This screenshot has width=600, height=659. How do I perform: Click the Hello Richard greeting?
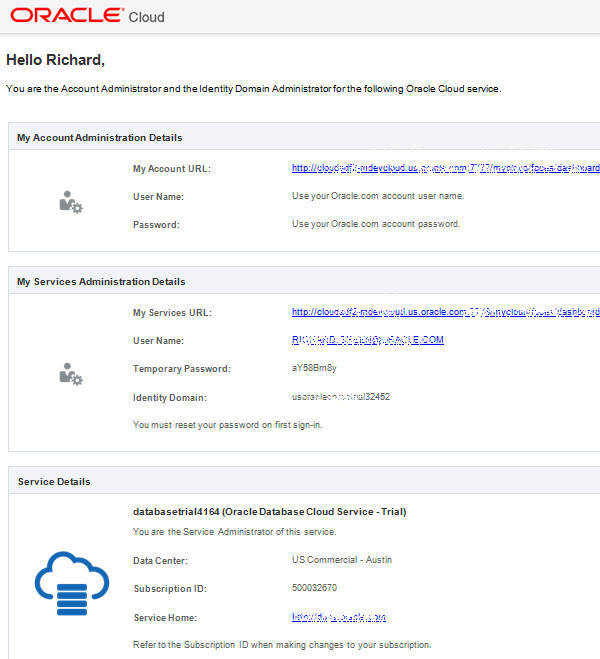[55, 60]
